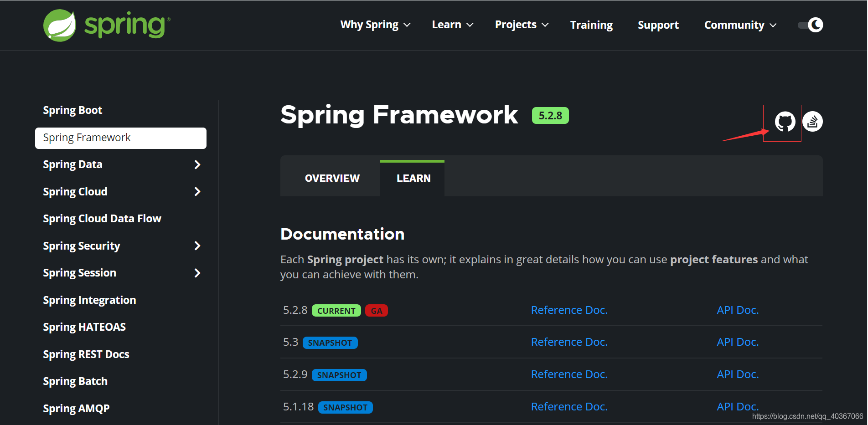Expand the Spring Data submenu chevron
868x425 pixels.
pyautogui.click(x=197, y=164)
